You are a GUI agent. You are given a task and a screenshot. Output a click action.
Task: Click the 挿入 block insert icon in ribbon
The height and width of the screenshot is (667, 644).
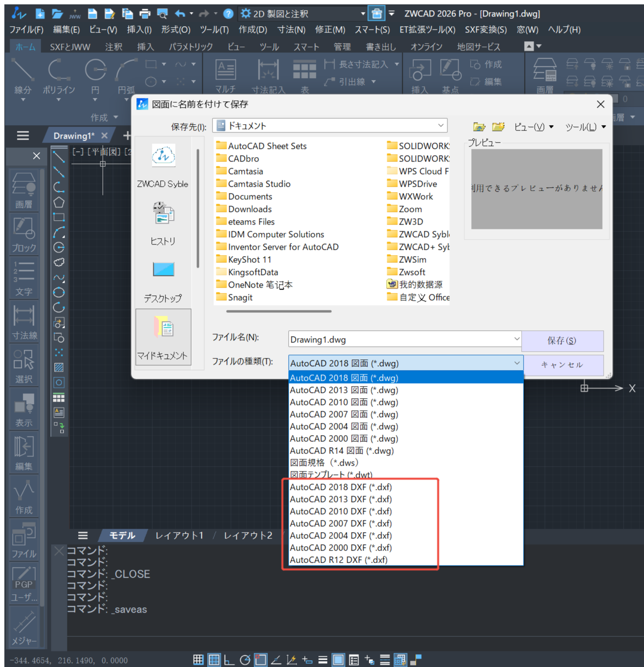420,77
